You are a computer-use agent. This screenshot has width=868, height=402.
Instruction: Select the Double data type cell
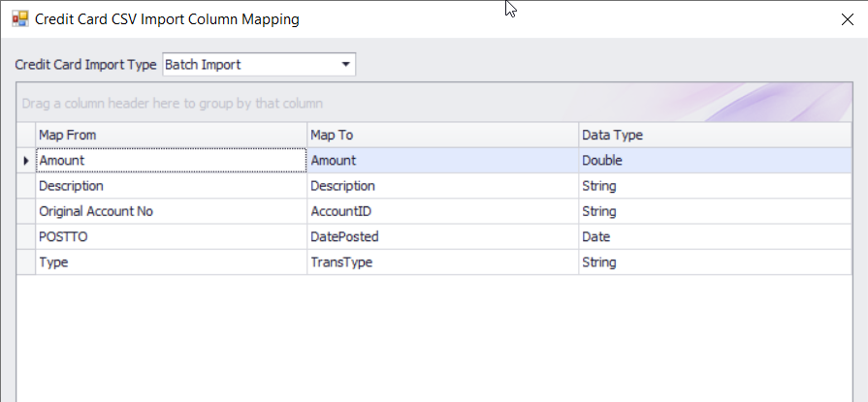coord(714,161)
